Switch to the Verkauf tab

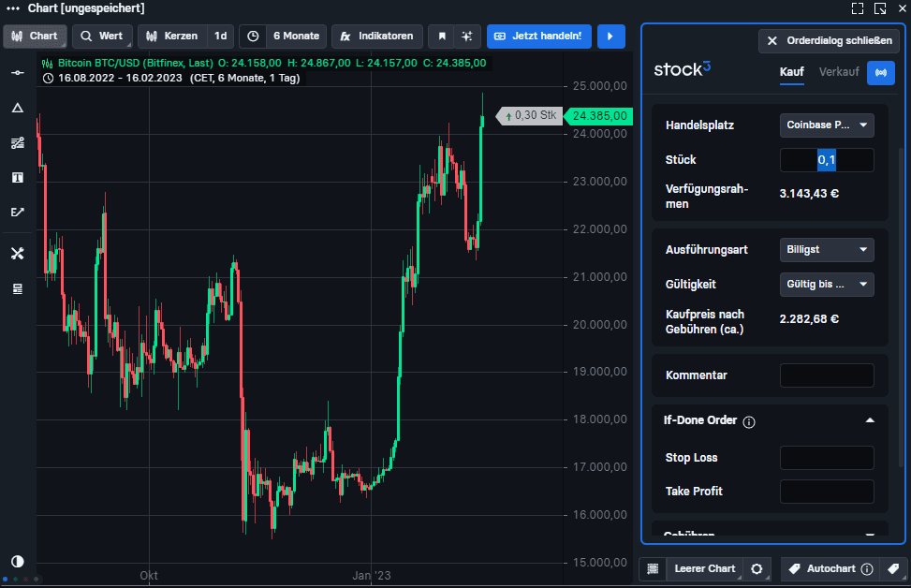tap(838, 71)
